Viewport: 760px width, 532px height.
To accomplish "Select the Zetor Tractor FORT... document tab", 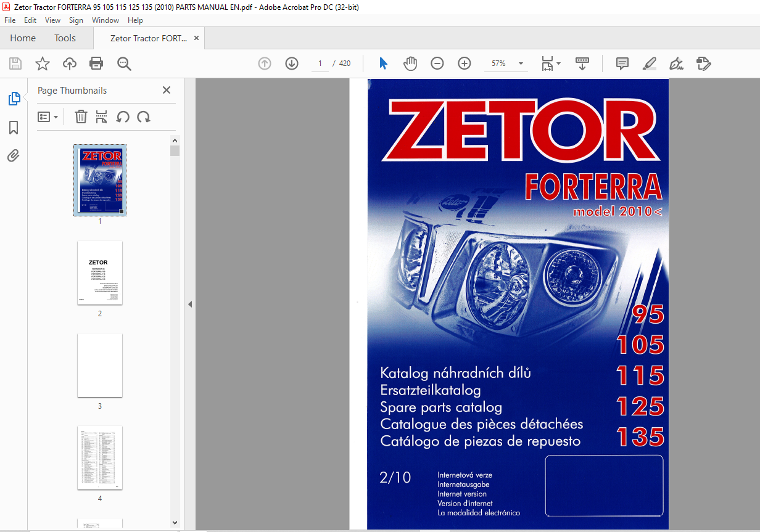I will [x=149, y=38].
